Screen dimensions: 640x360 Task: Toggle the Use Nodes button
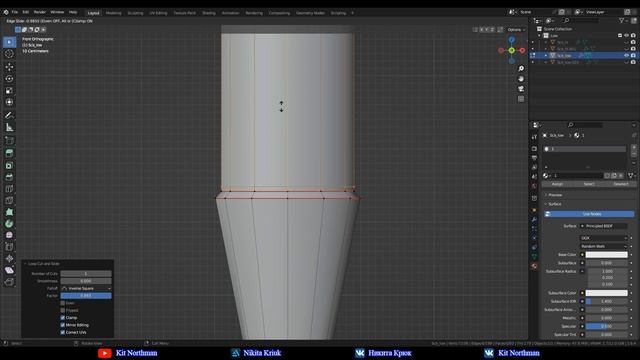(x=589, y=214)
